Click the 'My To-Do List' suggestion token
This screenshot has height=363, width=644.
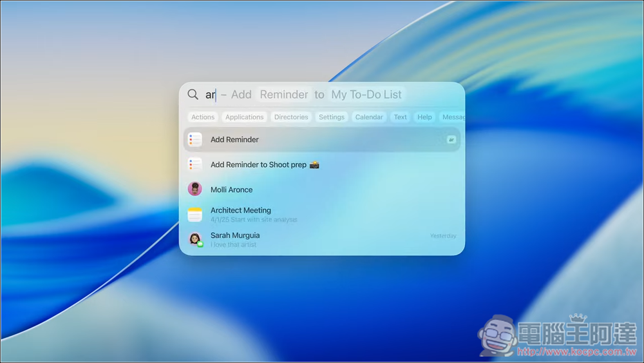click(366, 95)
